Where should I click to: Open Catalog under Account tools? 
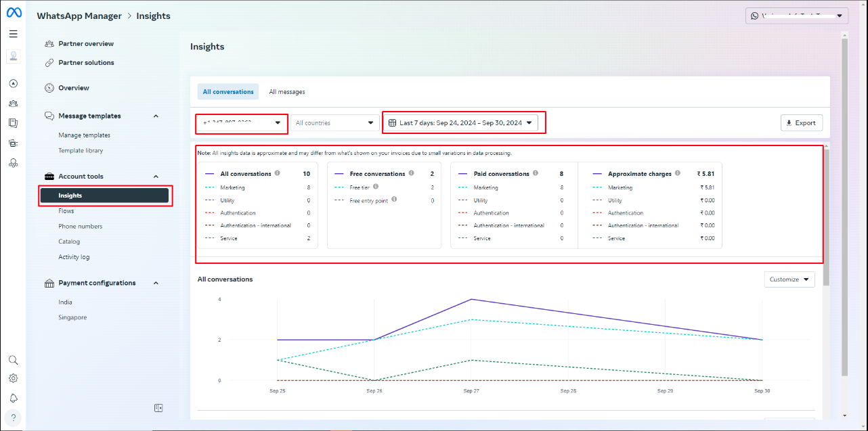69,242
